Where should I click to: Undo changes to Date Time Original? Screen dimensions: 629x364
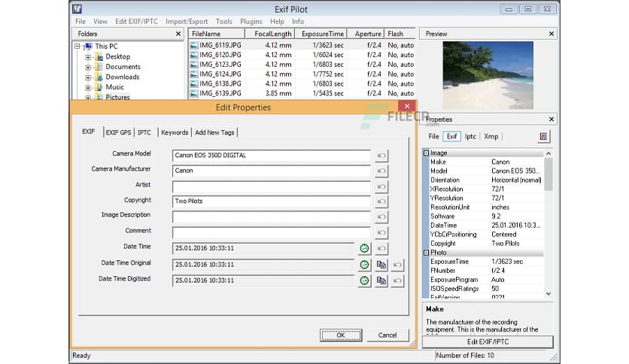[x=397, y=265]
